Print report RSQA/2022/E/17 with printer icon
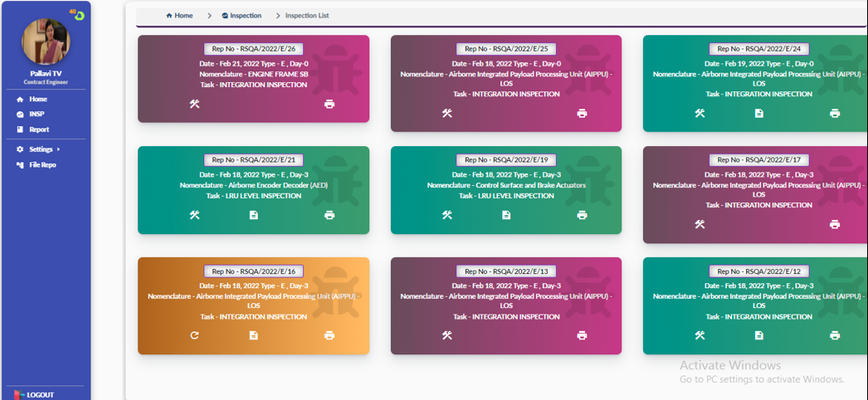The width and height of the screenshot is (868, 400). (834, 224)
